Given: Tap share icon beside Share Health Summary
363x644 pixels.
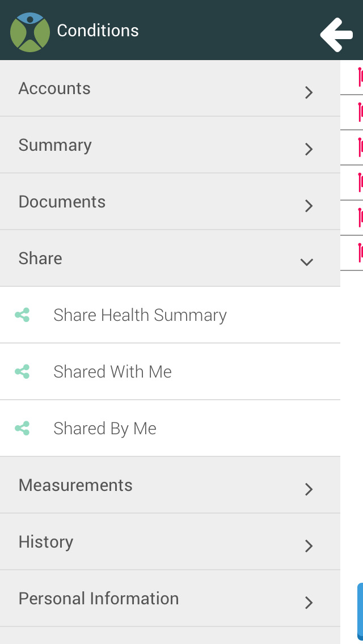Looking at the screenshot, I should coord(22,315).
